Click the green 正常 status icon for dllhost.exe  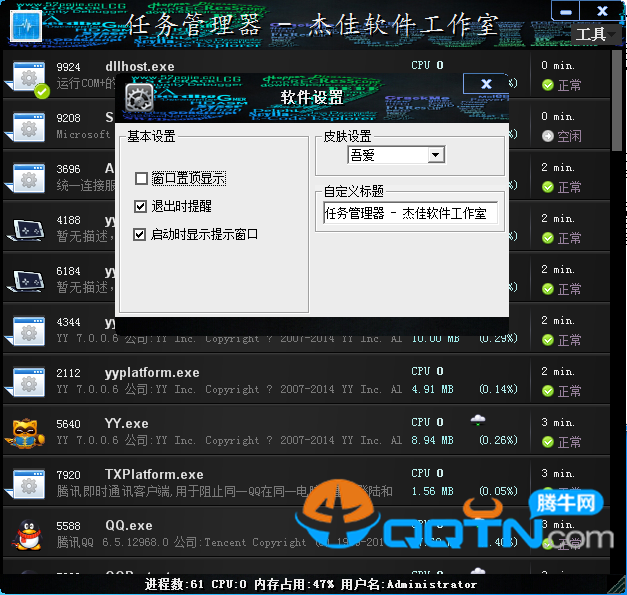point(548,85)
